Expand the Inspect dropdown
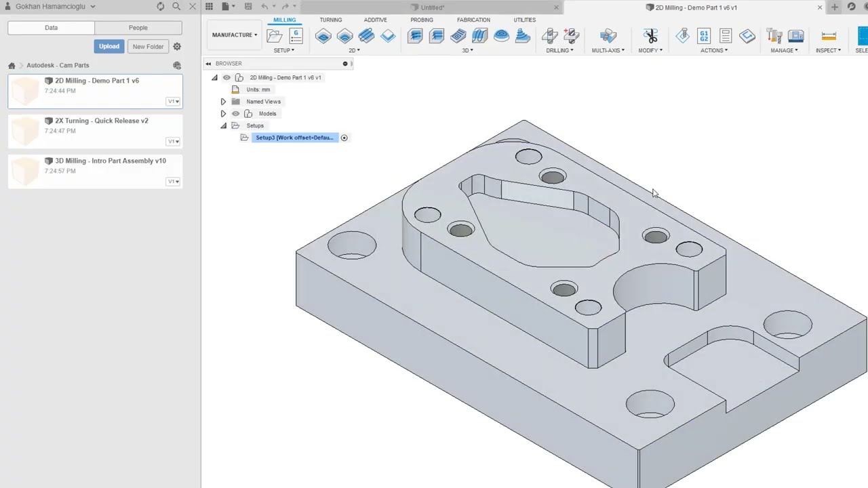The image size is (868, 488). (828, 51)
